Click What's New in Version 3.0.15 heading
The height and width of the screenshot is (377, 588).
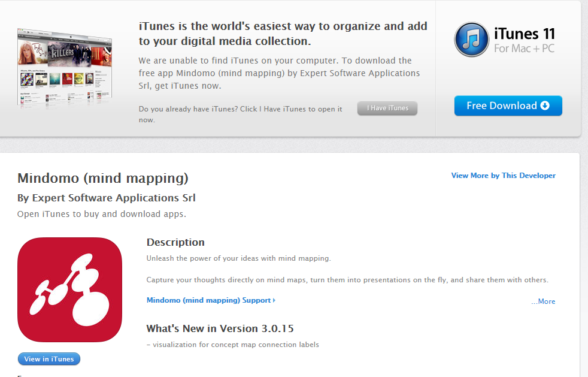click(220, 328)
